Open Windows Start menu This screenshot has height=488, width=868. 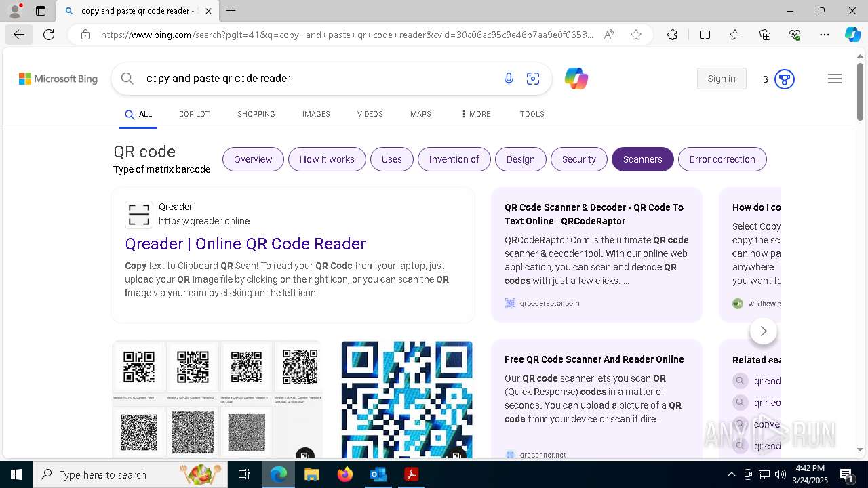(16, 474)
